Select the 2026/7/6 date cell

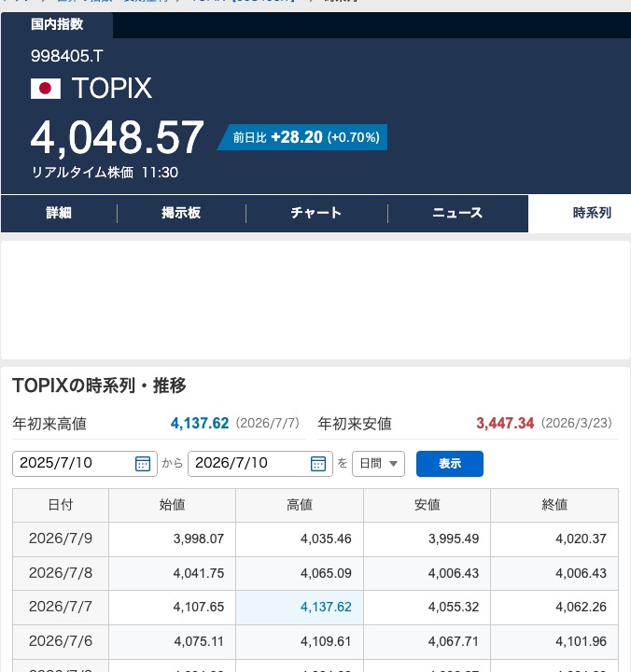[61, 641]
